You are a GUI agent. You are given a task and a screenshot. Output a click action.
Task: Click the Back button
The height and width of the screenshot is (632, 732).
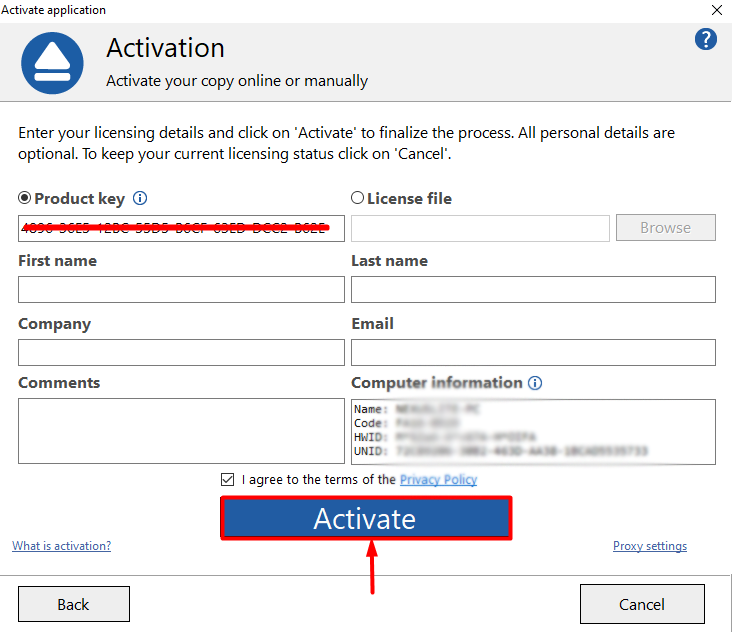click(74, 604)
